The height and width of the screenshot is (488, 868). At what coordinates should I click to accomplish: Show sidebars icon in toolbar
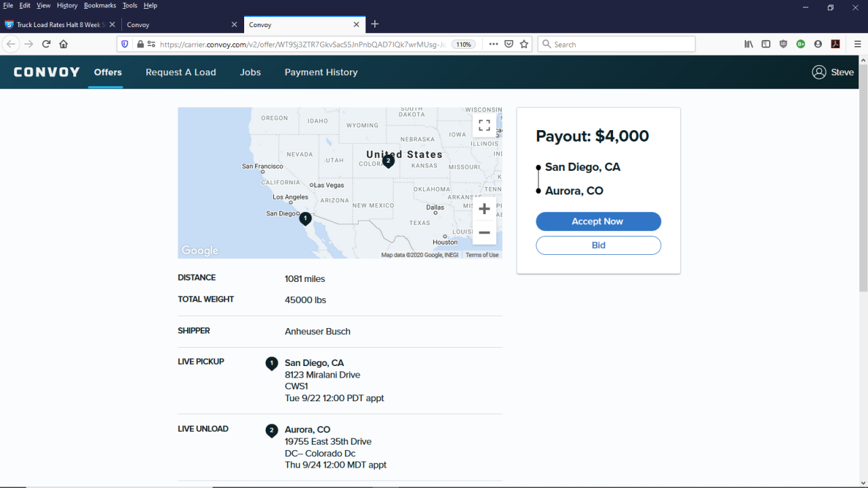click(766, 44)
